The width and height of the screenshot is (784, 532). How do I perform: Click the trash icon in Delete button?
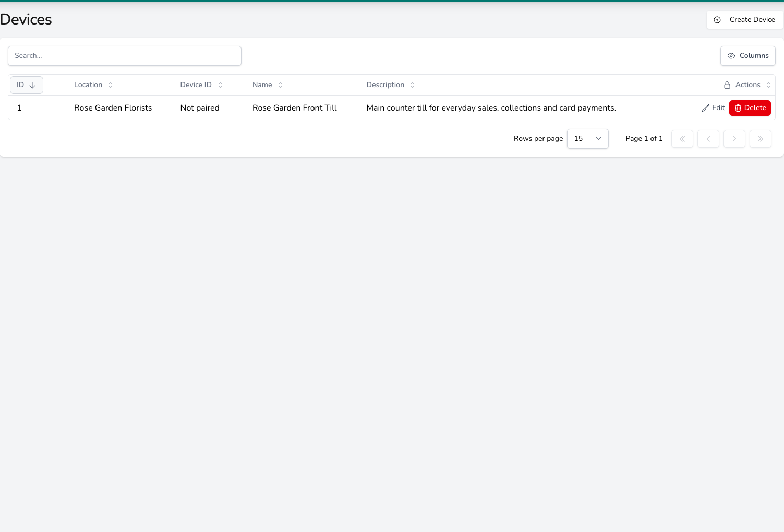tap(738, 108)
